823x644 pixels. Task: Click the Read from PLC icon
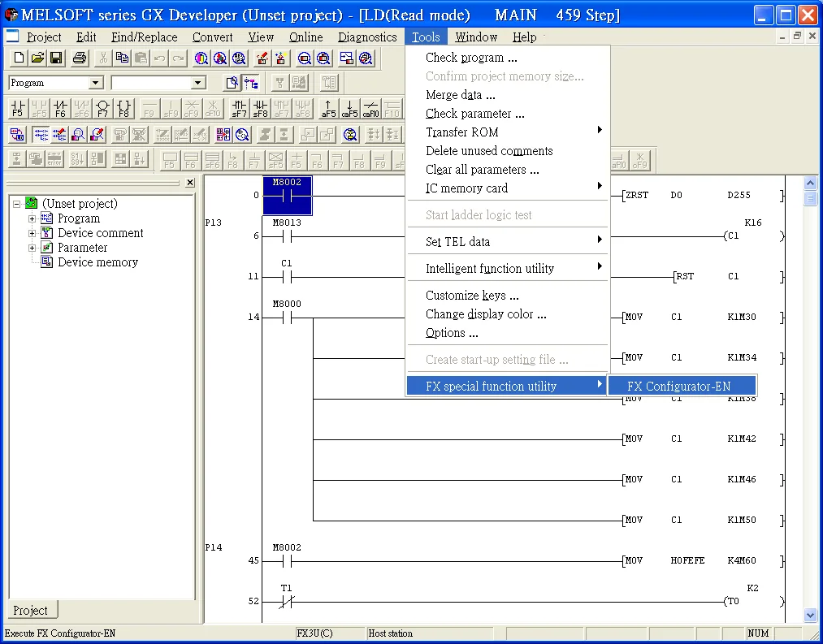click(x=281, y=58)
